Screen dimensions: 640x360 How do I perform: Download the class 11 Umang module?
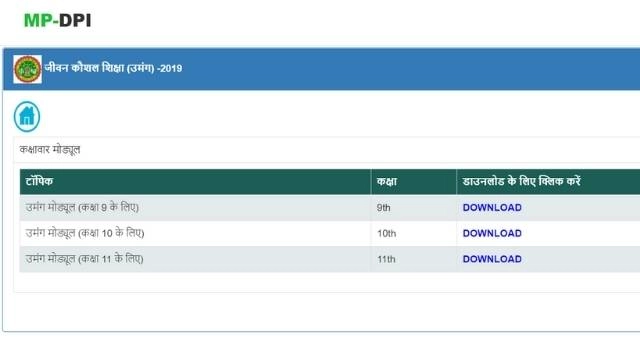tap(492, 259)
